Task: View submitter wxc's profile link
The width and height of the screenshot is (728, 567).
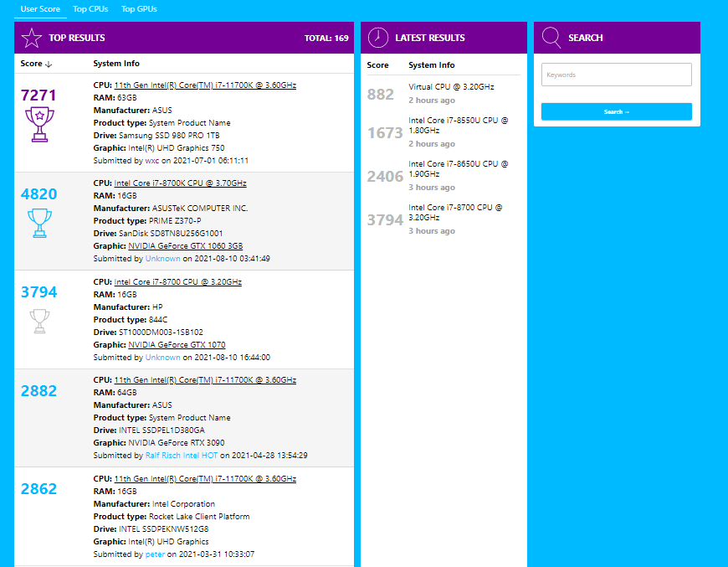Action: (151, 160)
